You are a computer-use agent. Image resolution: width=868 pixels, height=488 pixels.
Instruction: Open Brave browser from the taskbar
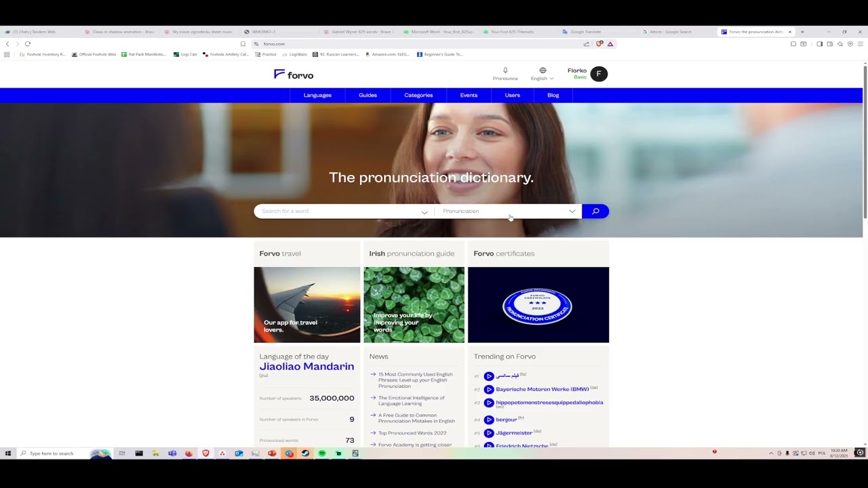(x=205, y=453)
